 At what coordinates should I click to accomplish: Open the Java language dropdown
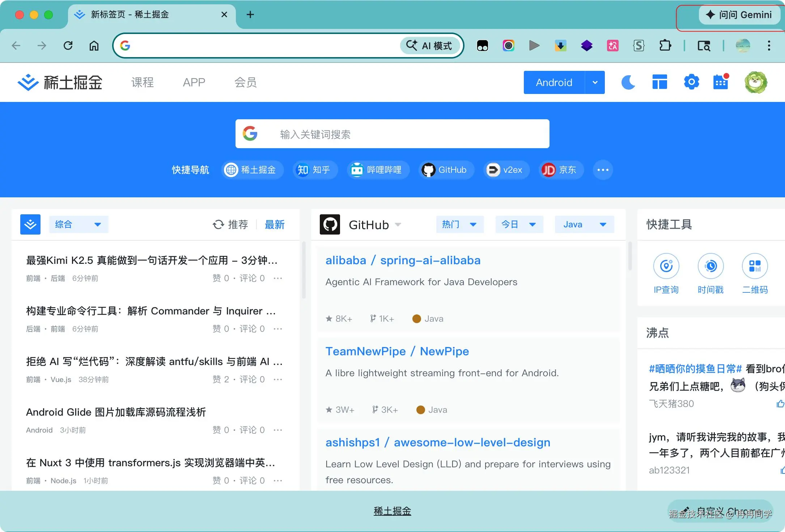coord(584,224)
